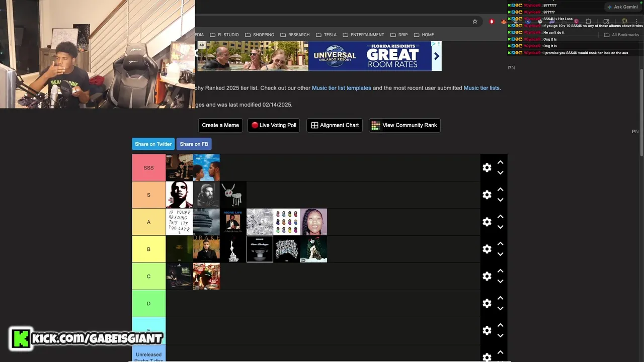644x362 pixels.
Task: Click the green D tier label
Action: click(149, 303)
